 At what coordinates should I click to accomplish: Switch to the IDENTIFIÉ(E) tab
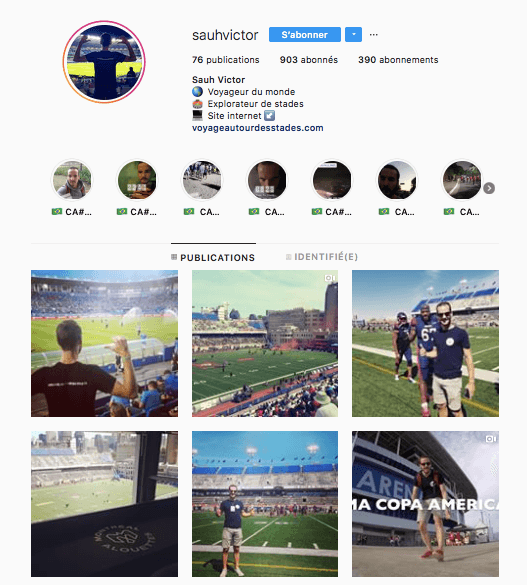pos(322,257)
